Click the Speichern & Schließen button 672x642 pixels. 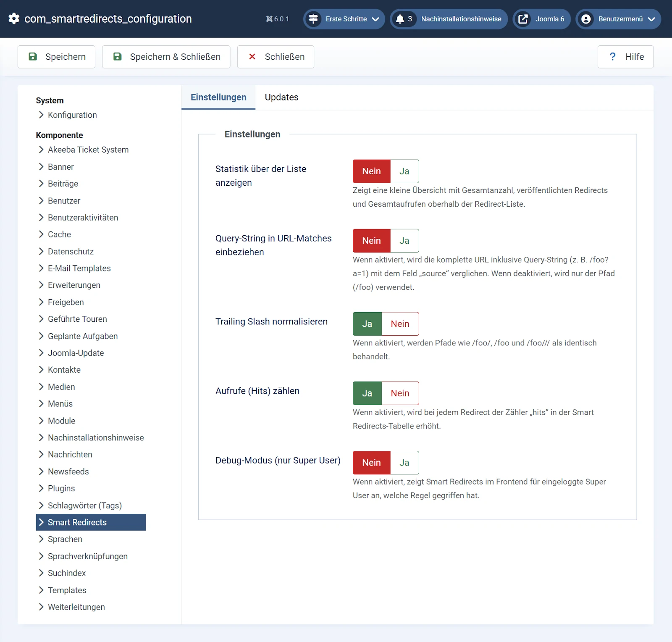pos(166,57)
